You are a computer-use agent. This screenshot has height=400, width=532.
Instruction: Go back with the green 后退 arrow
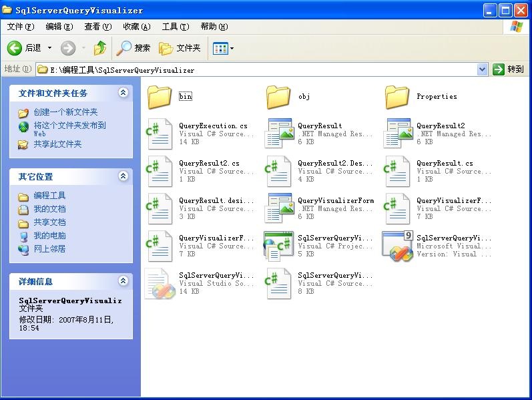pos(15,48)
